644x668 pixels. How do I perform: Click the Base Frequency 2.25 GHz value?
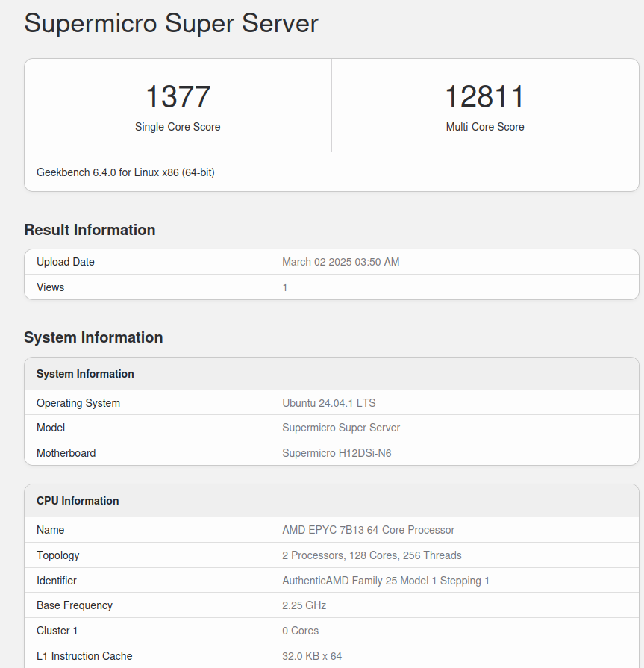pyautogui.click(x=304, y=605)
